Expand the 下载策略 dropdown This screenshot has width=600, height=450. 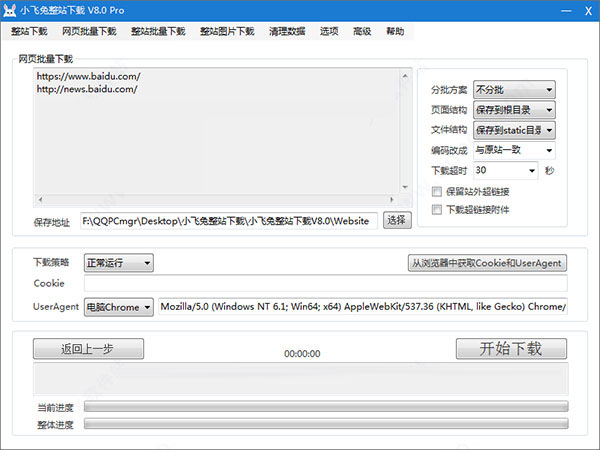pos(119,263)
